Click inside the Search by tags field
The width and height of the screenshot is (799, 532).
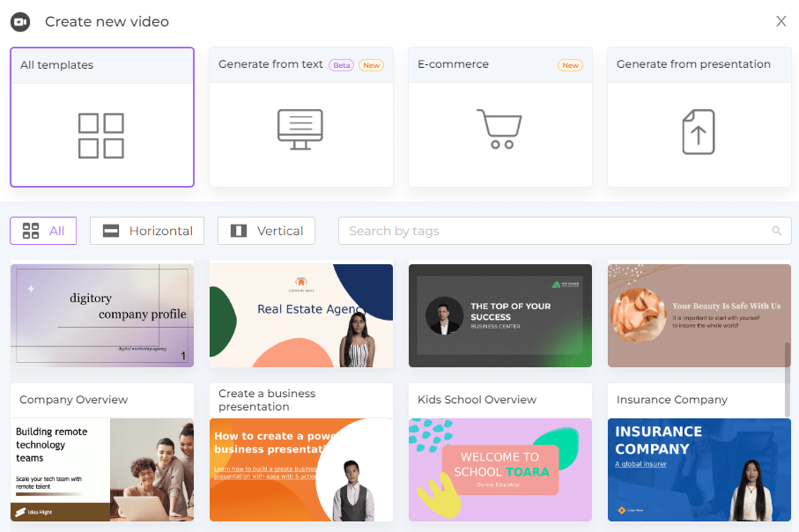[529, 231]
